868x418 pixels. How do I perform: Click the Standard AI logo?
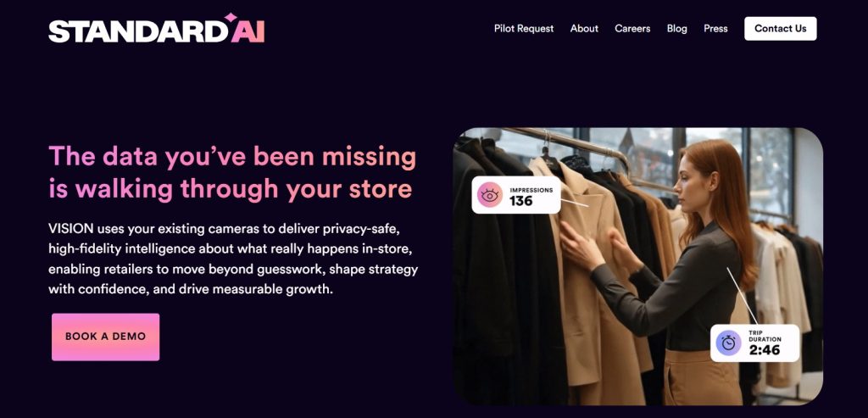157,29
